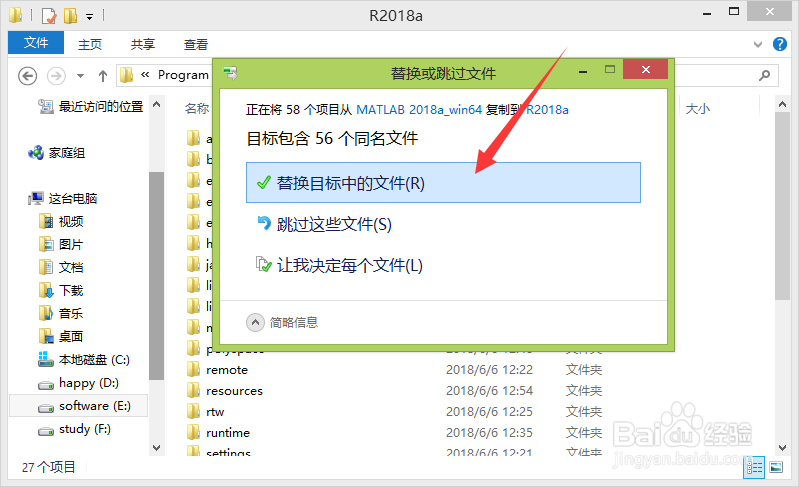Open the quick access toolbar customize dropdown

click(x=89, y=17)
